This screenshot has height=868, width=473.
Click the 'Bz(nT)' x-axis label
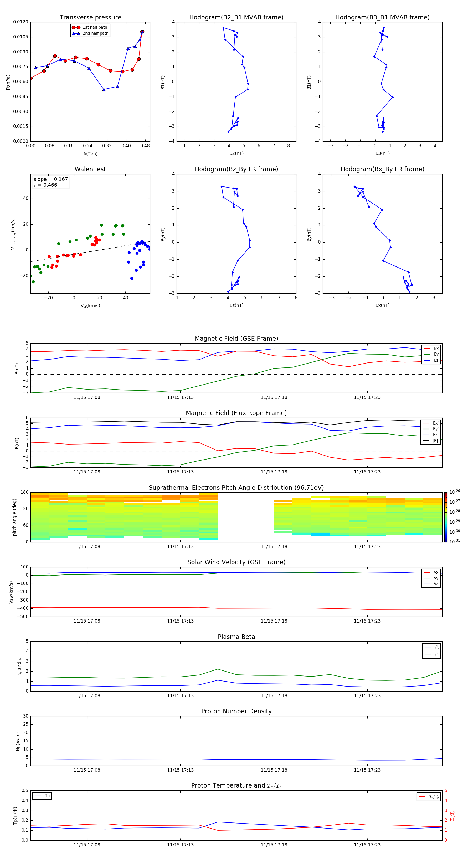pos(236,305)
